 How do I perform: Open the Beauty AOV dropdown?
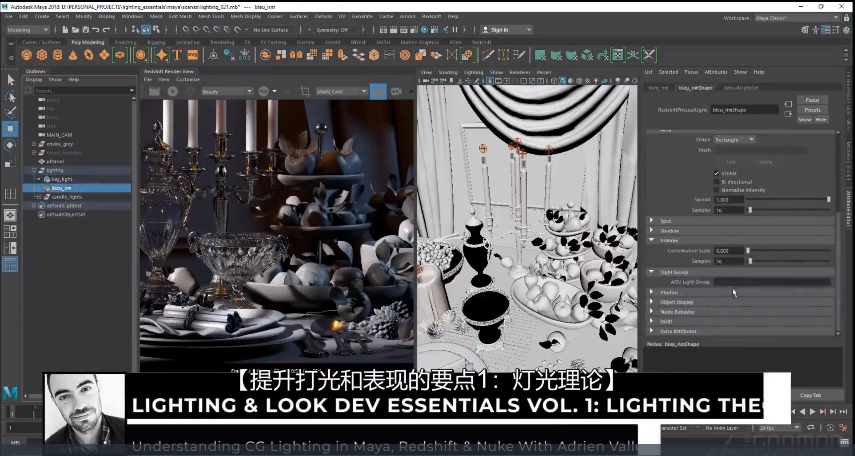pyautogui.click(x=227, y=92)
